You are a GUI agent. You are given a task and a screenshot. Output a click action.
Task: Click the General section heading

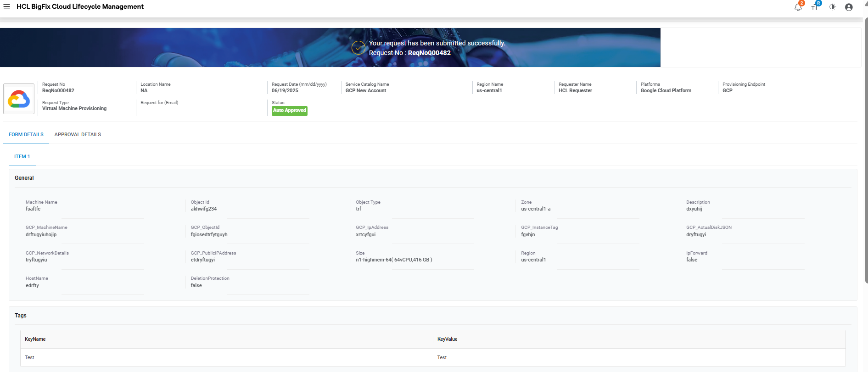24,178
